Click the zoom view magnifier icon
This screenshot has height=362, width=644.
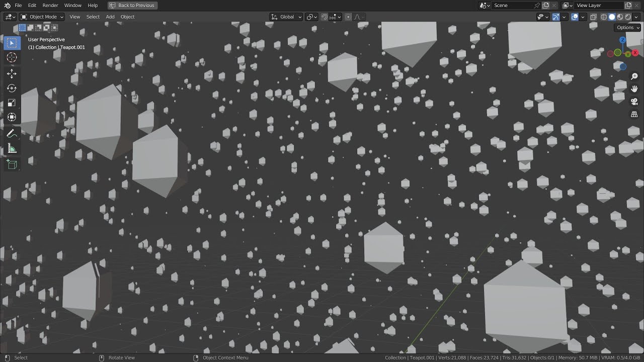pos(634,76)
